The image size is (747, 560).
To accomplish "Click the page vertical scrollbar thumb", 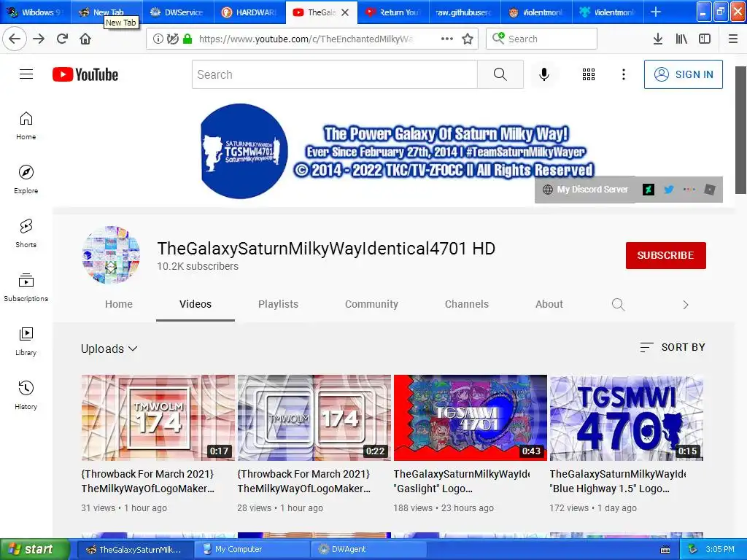I will point(740,130).
